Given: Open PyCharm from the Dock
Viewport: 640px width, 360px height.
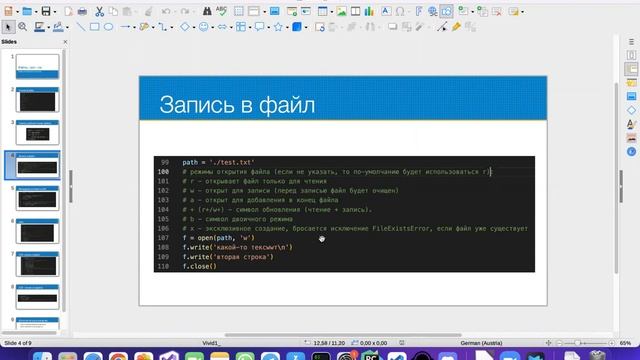Looking at the screenshot, I should click(x=371, y=356).
